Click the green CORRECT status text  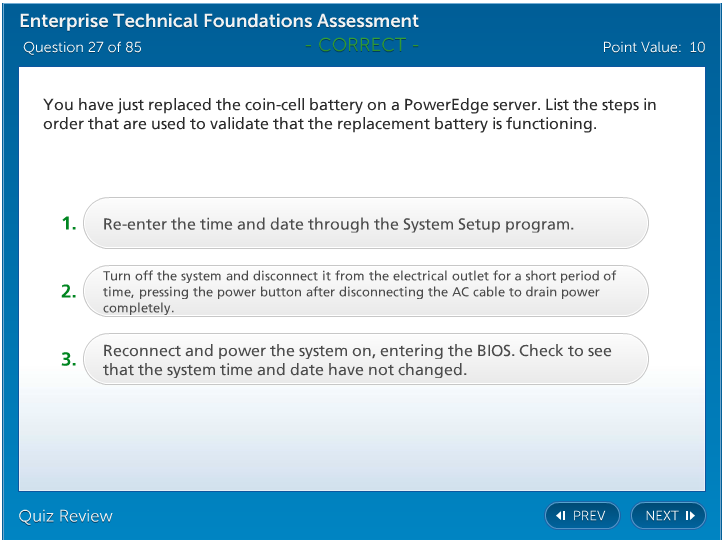pyautogui.click(x=362, y=45)
